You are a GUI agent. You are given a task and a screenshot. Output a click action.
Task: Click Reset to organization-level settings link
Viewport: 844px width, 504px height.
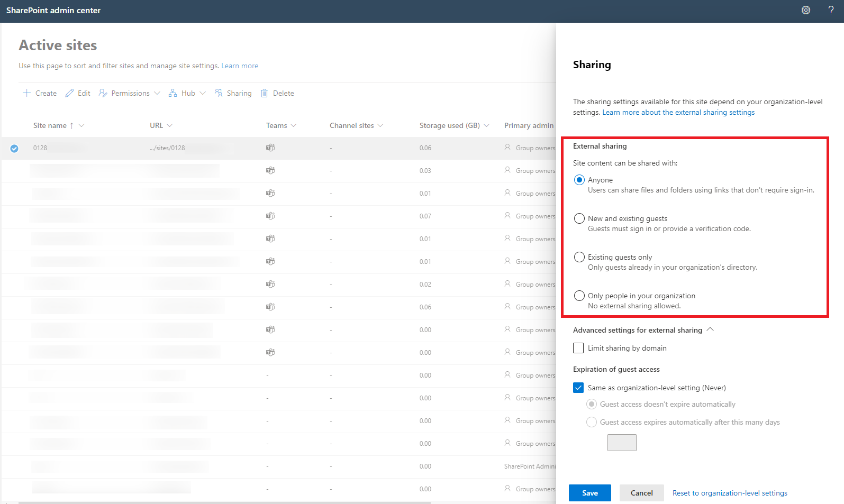[x=730, y=493]
